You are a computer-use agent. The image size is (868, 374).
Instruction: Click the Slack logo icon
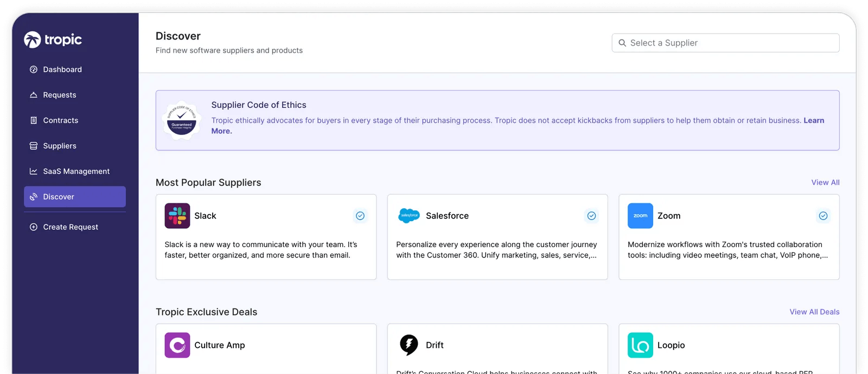(177, 216)
